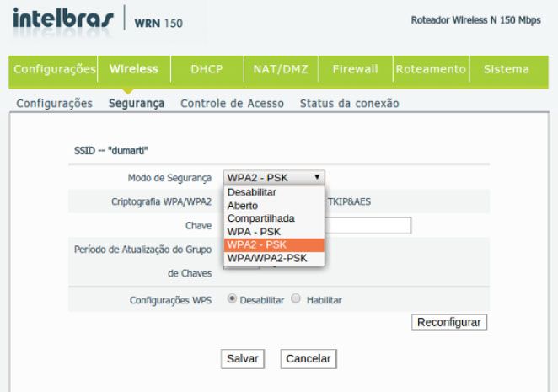Screen dimensions: 558x392
Task: Open the Sistema tab
Action: point(507,69)
